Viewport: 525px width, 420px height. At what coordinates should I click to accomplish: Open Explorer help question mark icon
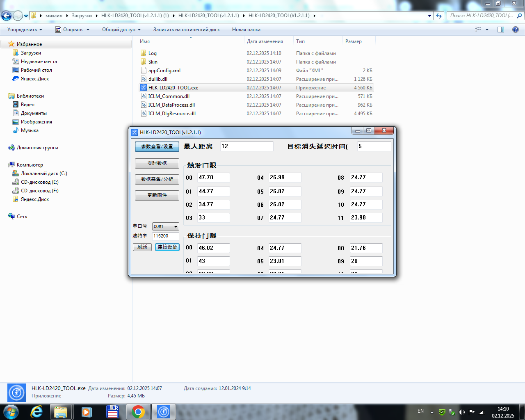(516, 30)
